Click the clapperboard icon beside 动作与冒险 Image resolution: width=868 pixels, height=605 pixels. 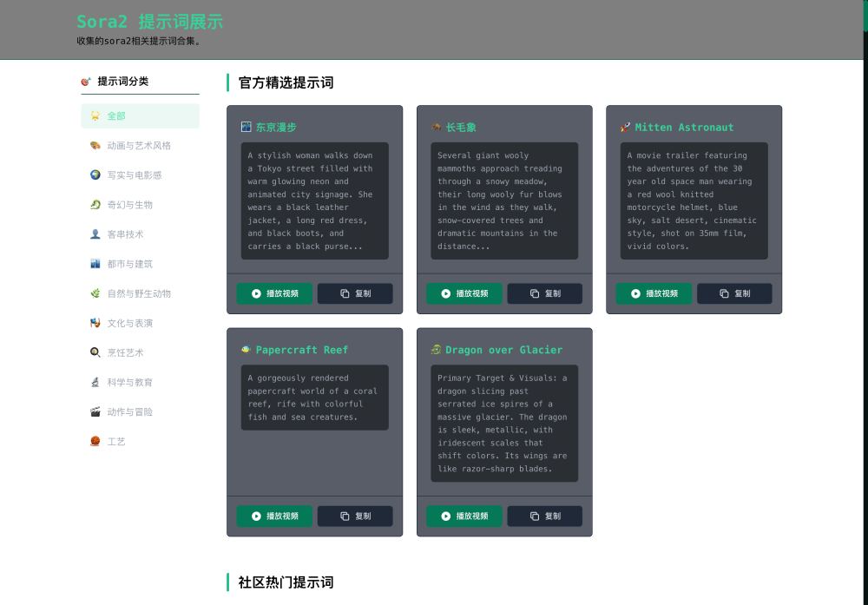[x=95, y=411]
